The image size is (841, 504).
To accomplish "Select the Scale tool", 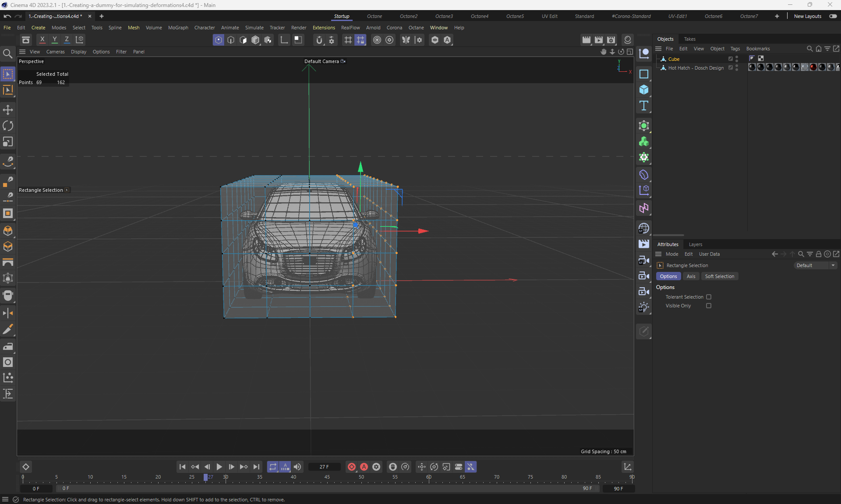I will point(8,142).
